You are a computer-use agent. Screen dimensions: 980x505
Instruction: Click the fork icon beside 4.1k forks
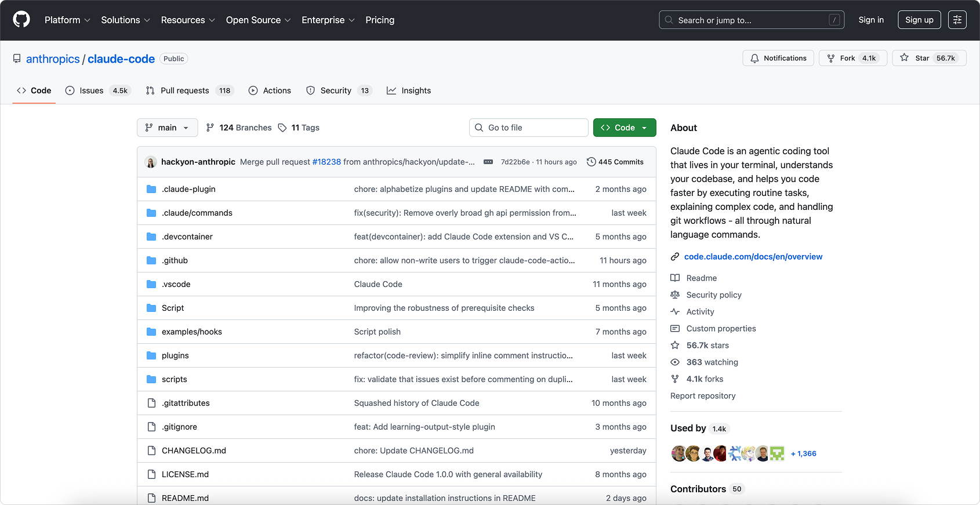point(675,379)
